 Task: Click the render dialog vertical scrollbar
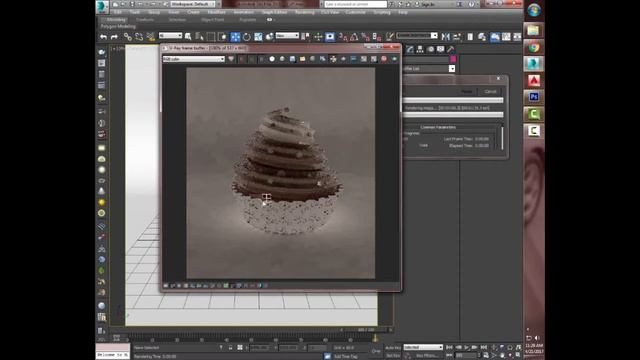(502, 138)
